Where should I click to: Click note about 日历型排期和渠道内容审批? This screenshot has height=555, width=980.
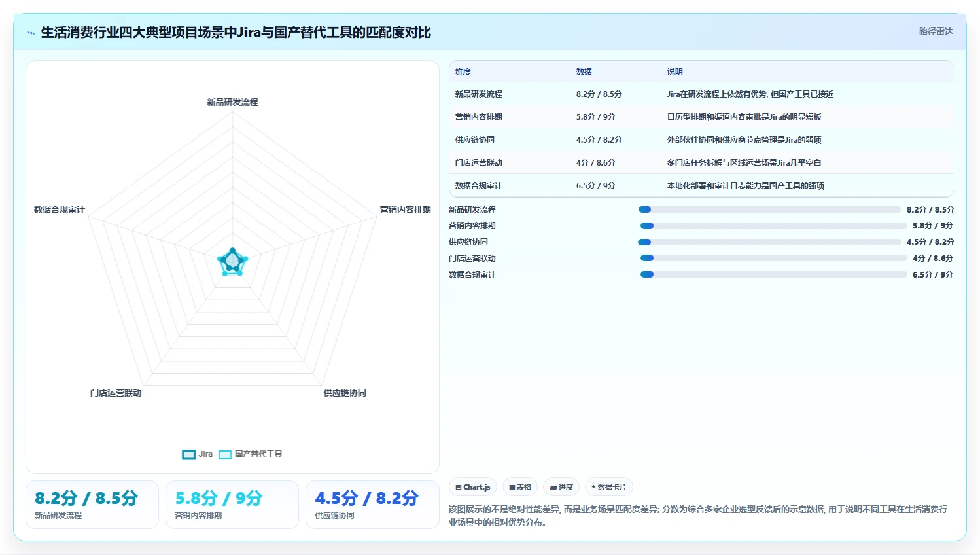coord(744,117)
